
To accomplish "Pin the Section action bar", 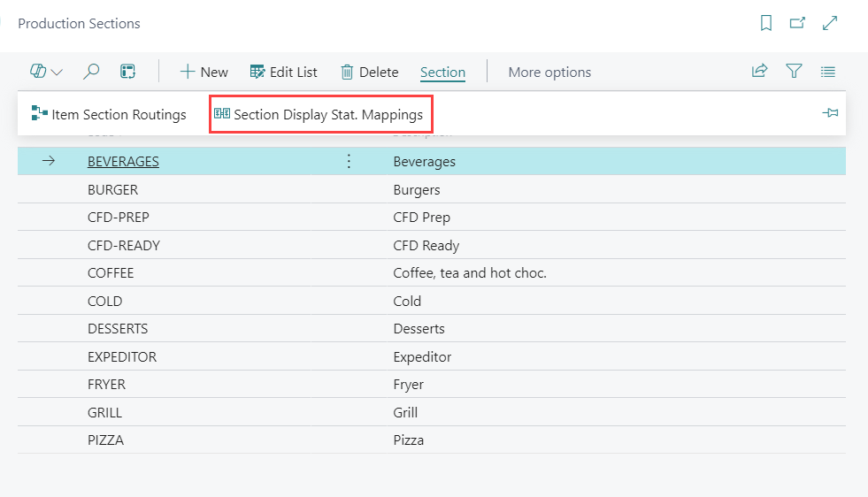I will [830, 114].
